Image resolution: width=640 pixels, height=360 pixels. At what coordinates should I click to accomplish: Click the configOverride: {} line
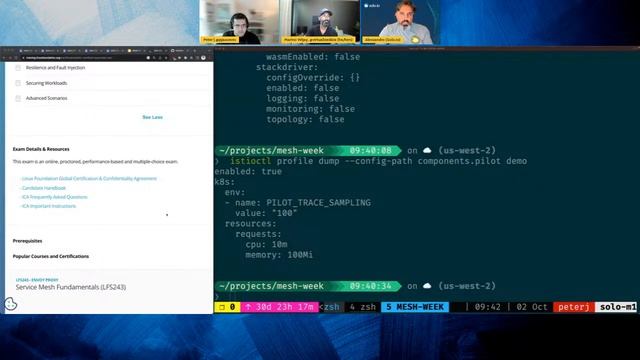[313, 78]
